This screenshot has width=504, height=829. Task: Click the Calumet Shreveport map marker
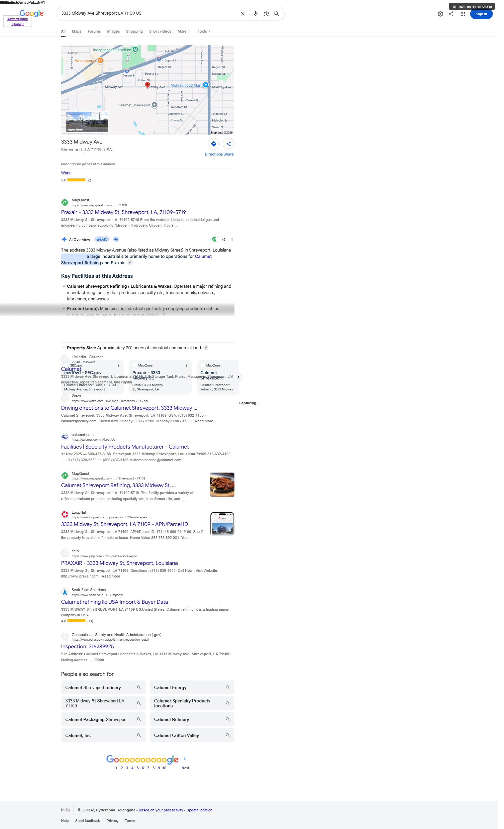tap(154, 105)
